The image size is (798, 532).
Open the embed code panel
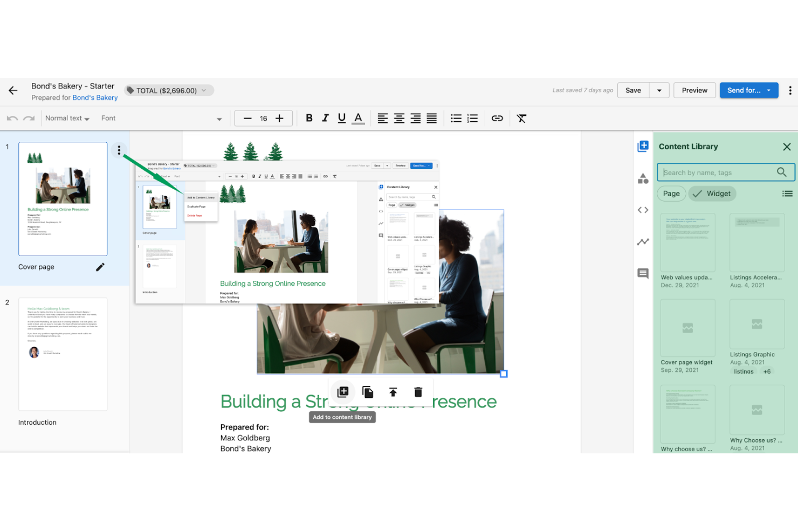(643, 210)
